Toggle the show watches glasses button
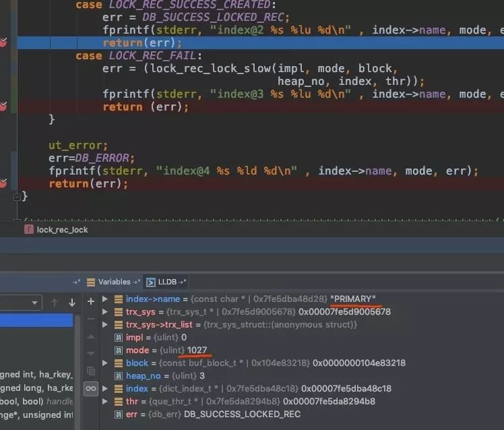This screenshot has width=504, height=430. pos(91,388)
